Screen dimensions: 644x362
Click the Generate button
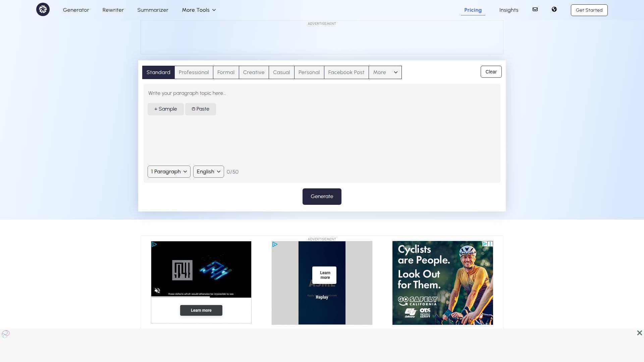322,196
